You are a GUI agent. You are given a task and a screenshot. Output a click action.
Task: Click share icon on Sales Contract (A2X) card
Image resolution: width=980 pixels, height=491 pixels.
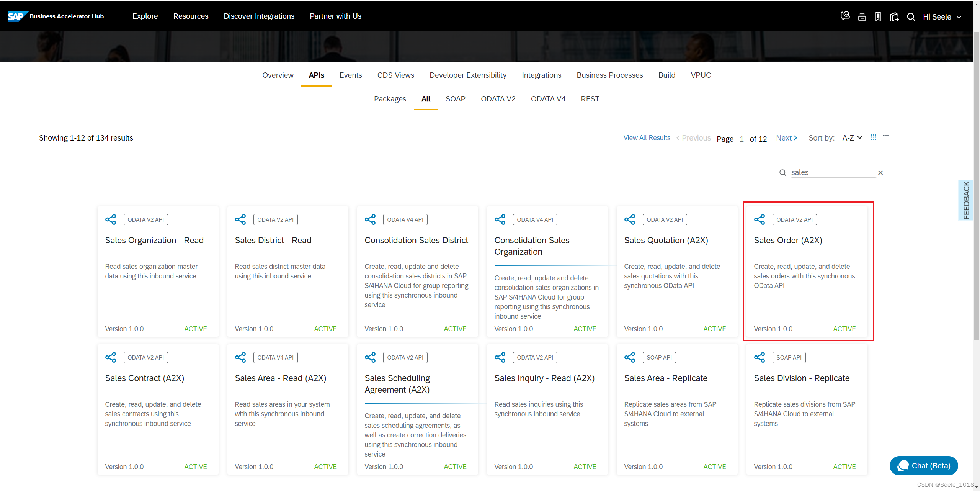pyautogui.click(x=111, y=357)
